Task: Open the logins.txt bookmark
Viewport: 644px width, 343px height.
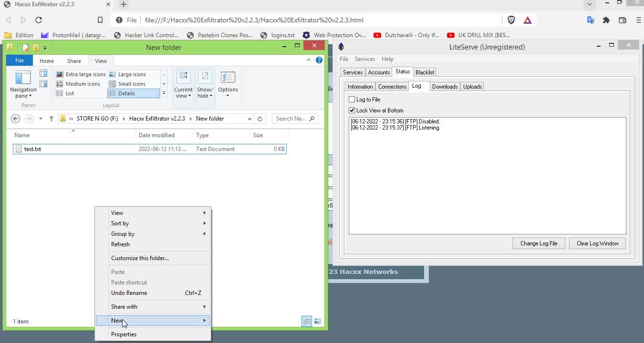Action: click(x=278, y=35)
